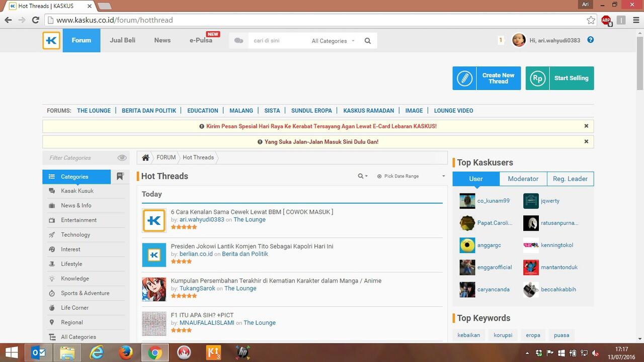The image size is (644, 362).
Task: Click the Kaskus logo in the navbar
Action: pos(51,40)
